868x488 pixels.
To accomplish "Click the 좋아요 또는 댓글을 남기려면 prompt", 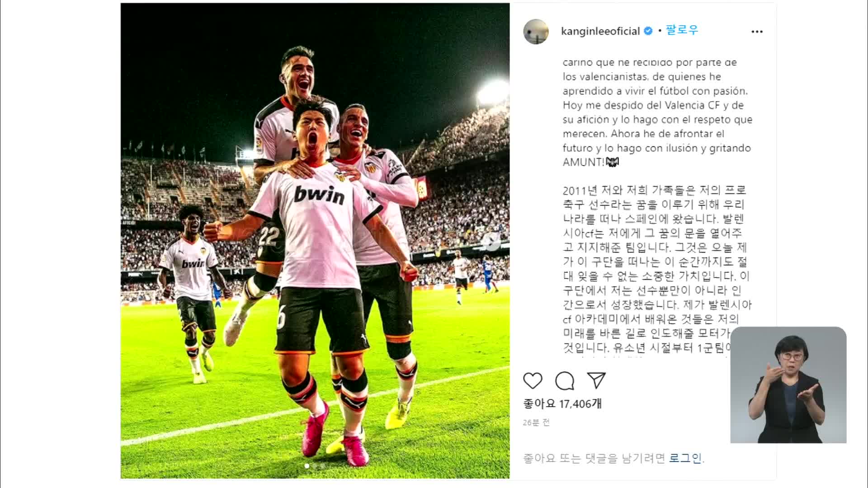I will pos(594,458).
